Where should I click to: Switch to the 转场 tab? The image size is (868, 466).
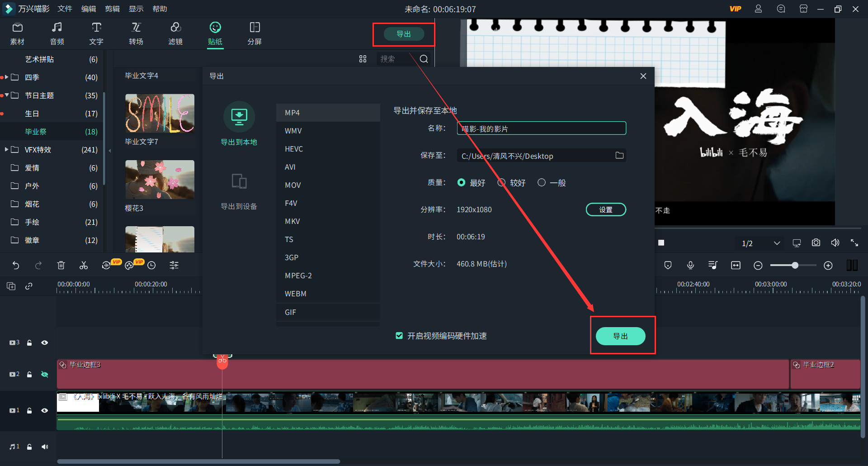pyautogui.click(x=136, y=33)
